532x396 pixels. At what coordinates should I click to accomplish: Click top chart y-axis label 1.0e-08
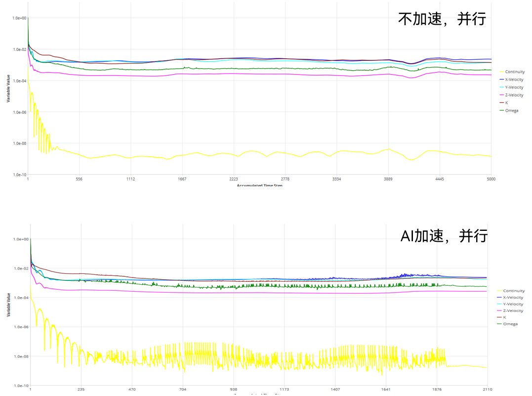coord(19,143)
